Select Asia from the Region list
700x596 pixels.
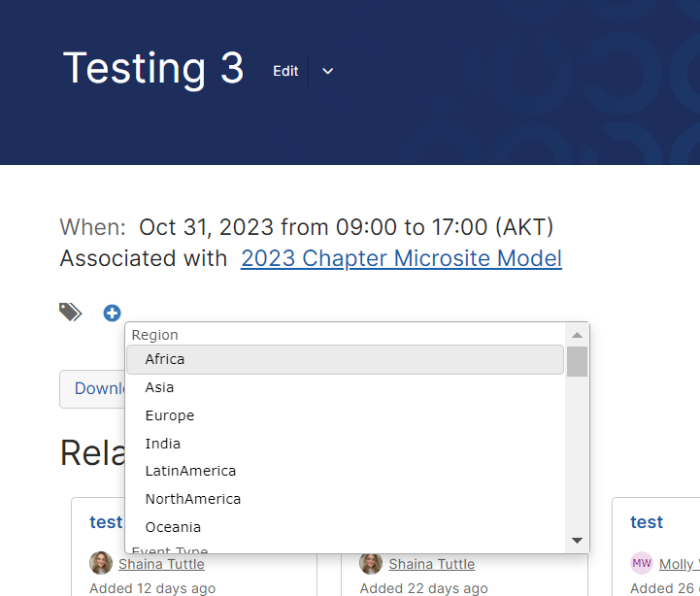(x=160, y=387)
